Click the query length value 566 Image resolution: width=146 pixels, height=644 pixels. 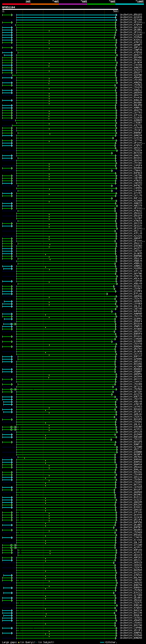[x=115, y=11]
